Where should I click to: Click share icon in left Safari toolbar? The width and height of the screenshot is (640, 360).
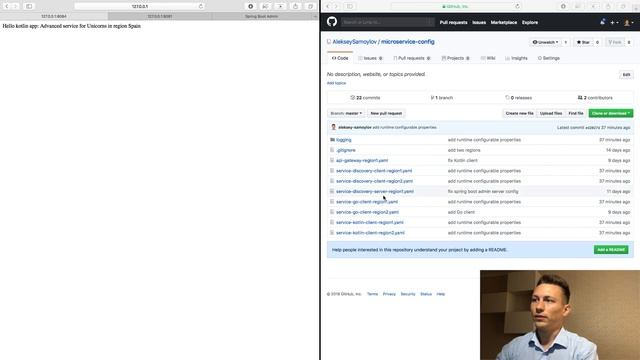tap(295, 6)
